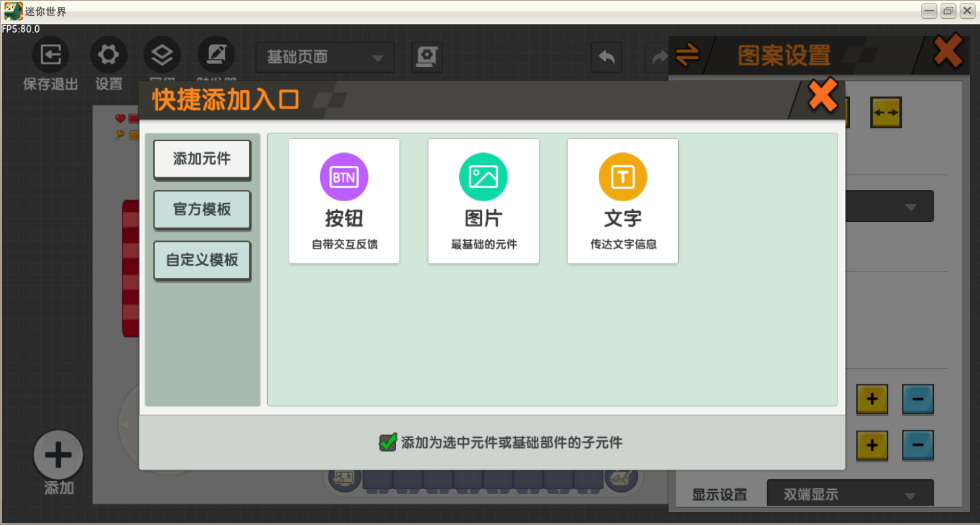
Task: Expand the 双端显示 display dropdown
Action: [850, 493]
